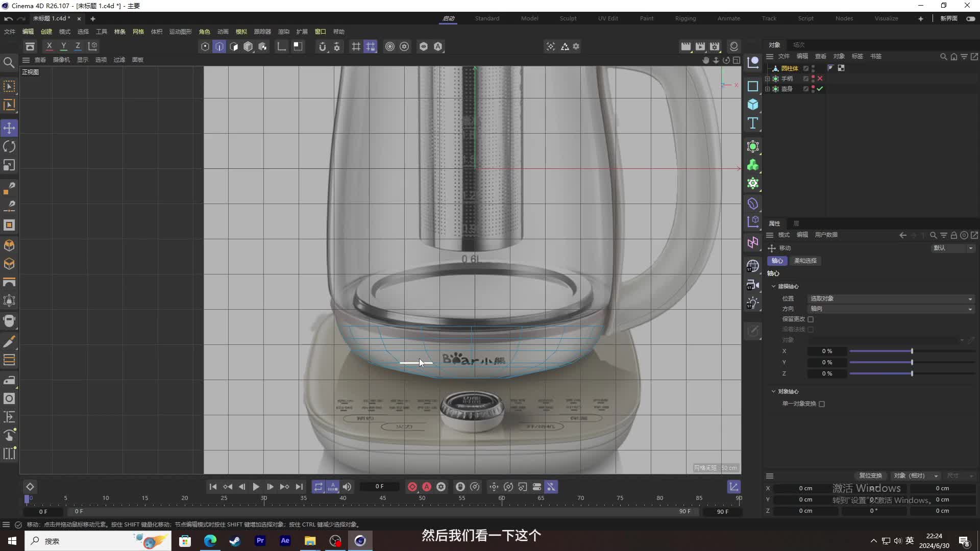Open the 方向 轴向 dropdown
Screen dimensions: 980x551
tap(891, 309)
